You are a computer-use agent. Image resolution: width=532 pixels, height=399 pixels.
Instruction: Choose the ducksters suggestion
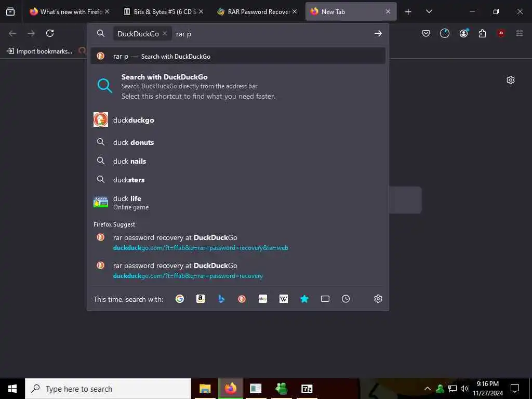238,180
